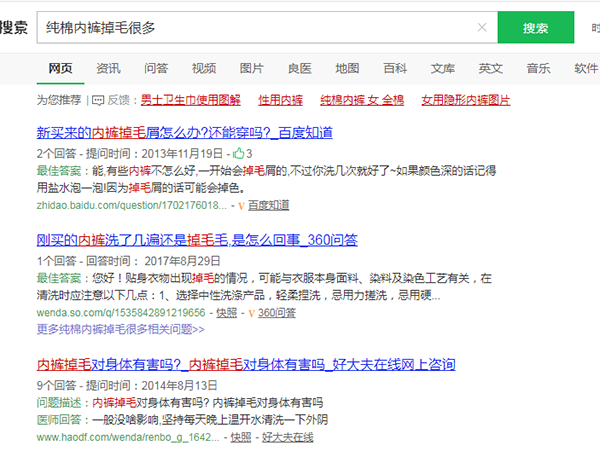Click the 医师回答 answer line
The height and width of the screenshot is (457, 600).
tap(182, 420)
